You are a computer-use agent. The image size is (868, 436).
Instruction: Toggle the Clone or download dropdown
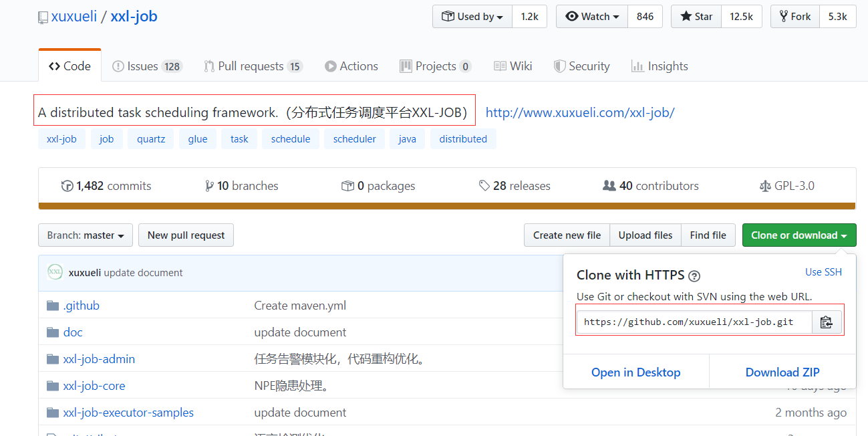799,235
